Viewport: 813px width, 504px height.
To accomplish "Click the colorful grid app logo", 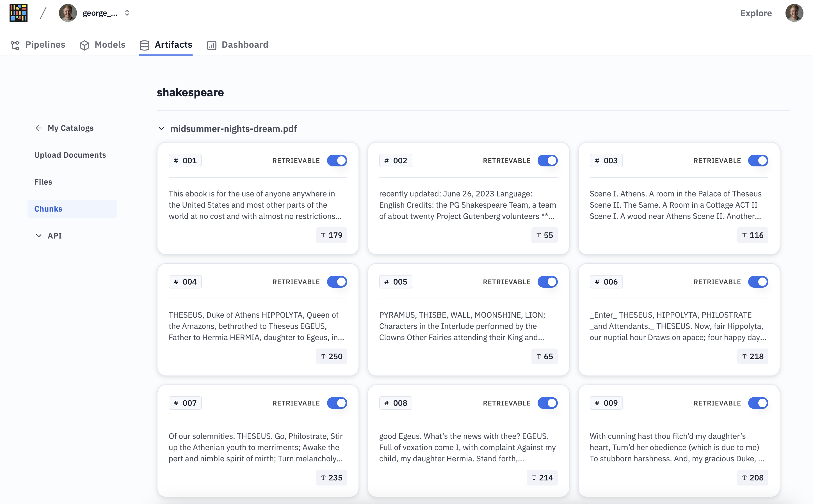I will [18, 13].
